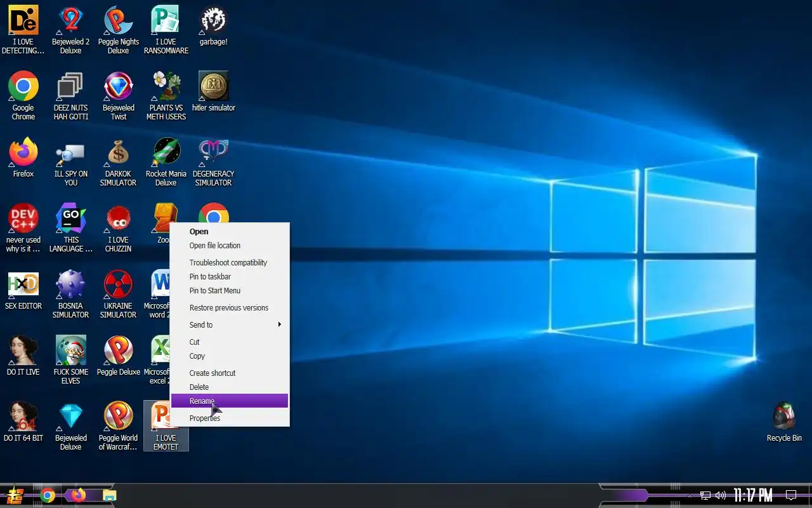Viewport: 812px width, 508px height.
Task: Select the Peggle Deluxe desktop icon
Action: click(118, 356)
